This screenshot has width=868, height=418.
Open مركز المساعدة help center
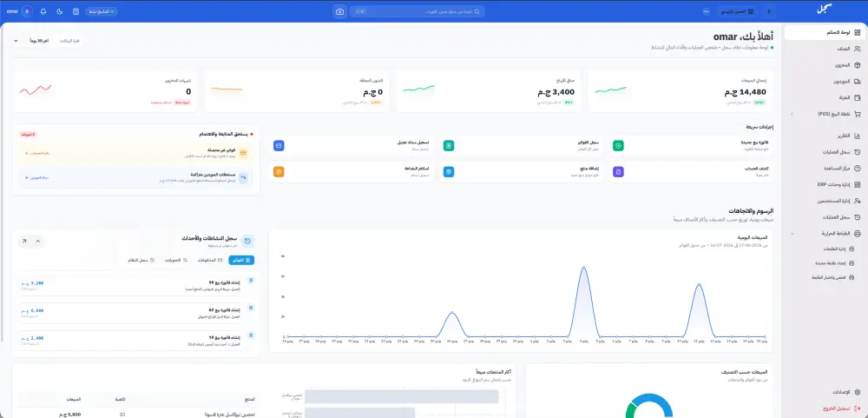tap(825, 168)
